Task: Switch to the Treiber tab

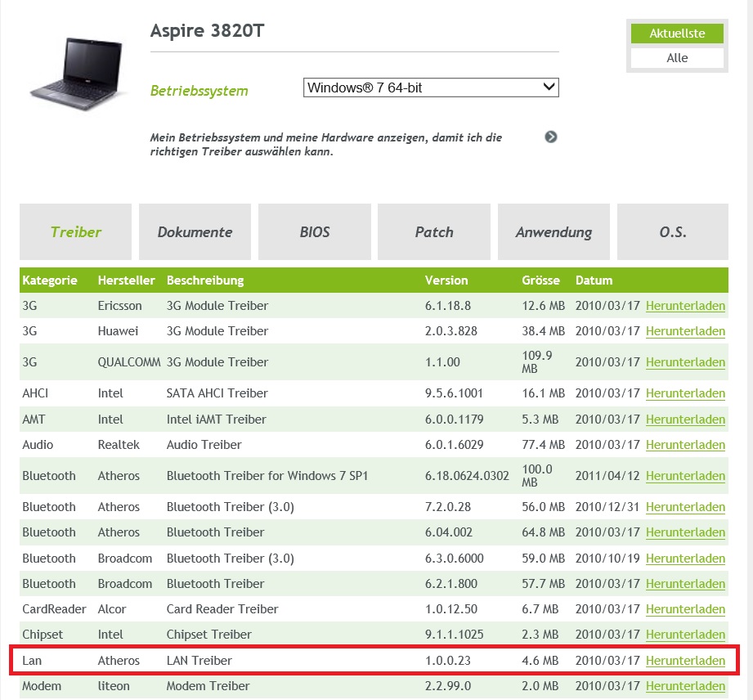Action: click(75, 232)
